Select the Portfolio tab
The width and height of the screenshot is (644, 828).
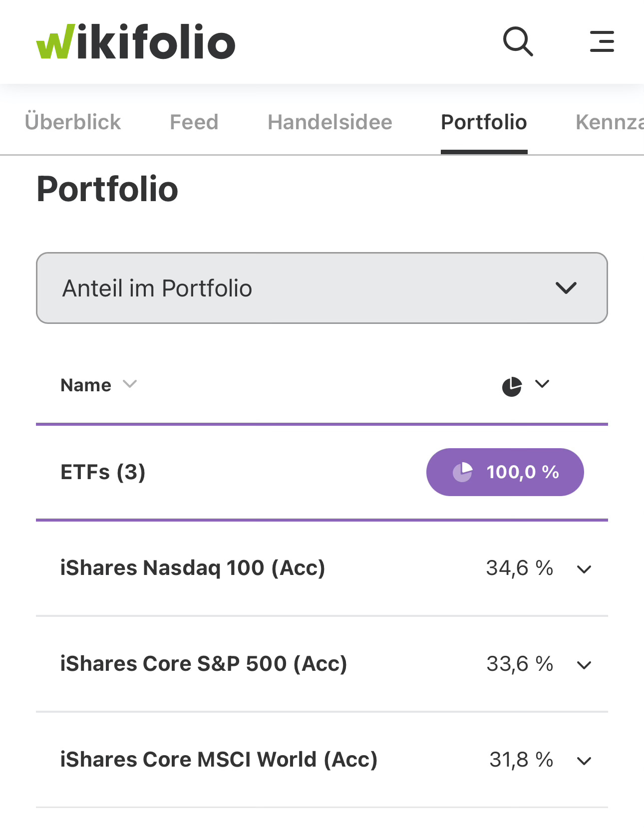484,122
